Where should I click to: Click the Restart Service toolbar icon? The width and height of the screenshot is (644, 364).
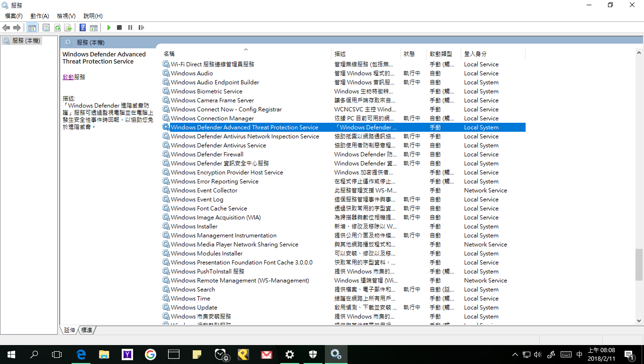141,28
